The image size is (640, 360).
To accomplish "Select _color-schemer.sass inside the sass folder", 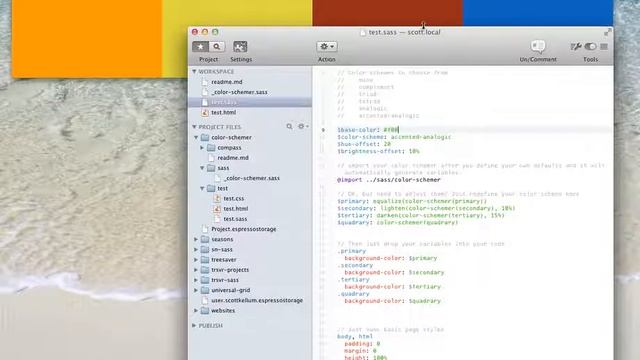I will pyautogui.click(x=251, y=178).
